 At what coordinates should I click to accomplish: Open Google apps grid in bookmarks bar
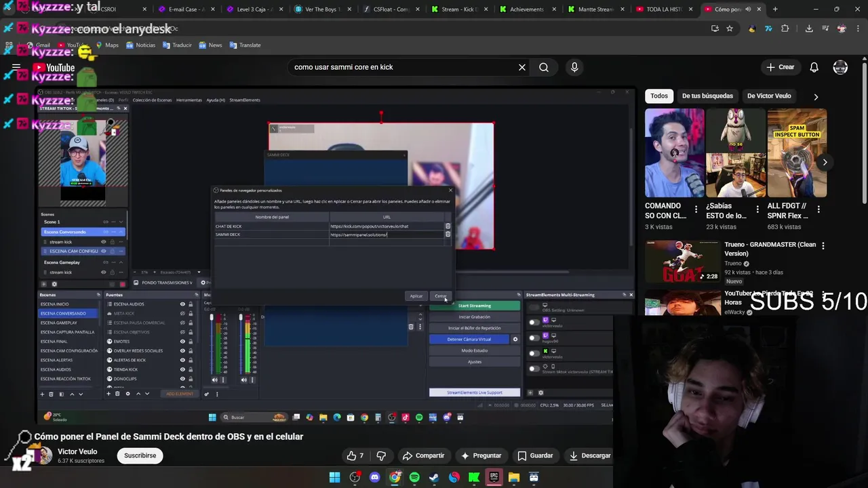point(9,45)
